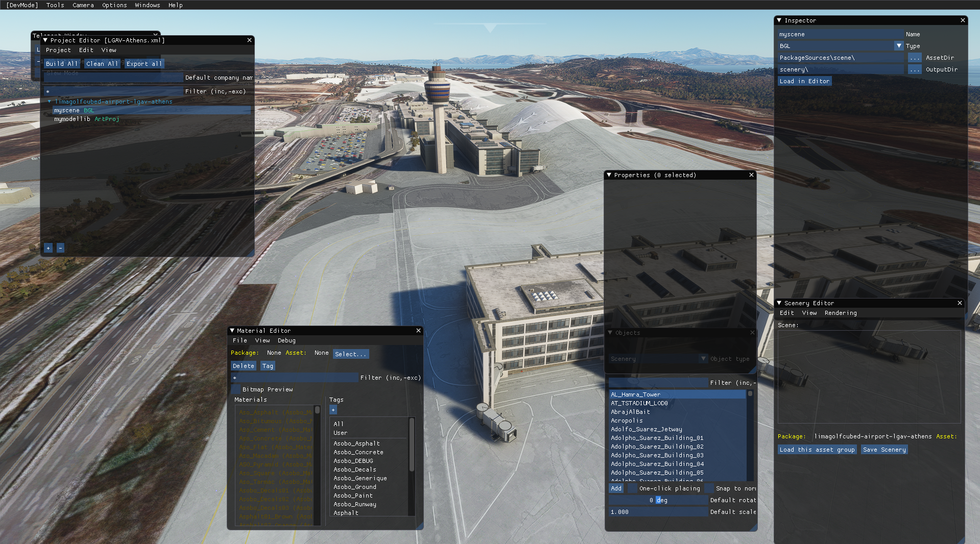Open File menu in Material Editor
The width and height of the screenshot is (980, 544).
[240, 340]
